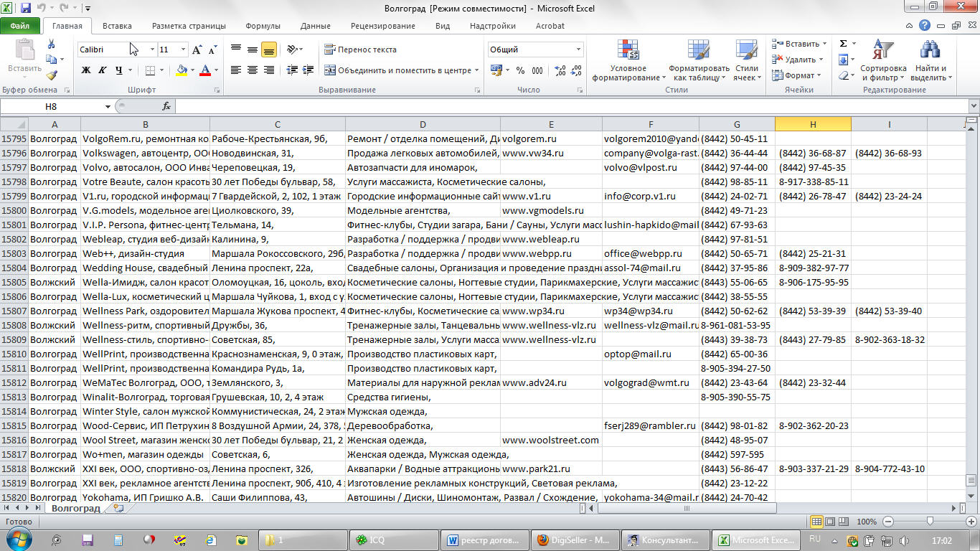Click the Fill down arrow icon
The image size is (980, 551).
[x=844, y=60]
